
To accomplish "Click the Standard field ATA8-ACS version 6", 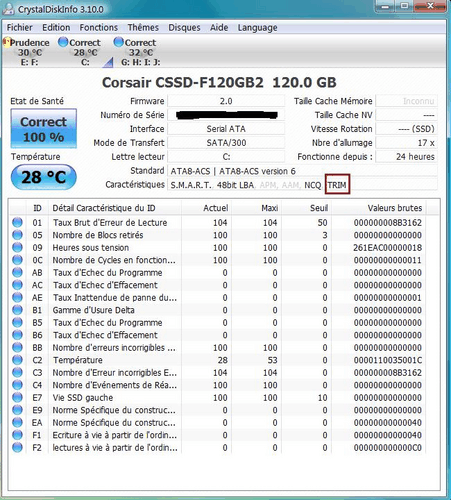I will 302,171.
